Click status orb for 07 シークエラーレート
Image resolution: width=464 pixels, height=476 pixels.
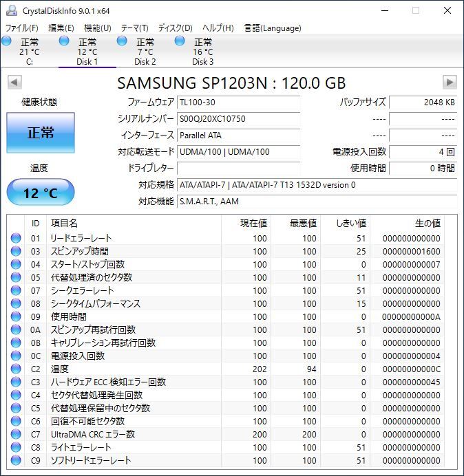(16, 290)
